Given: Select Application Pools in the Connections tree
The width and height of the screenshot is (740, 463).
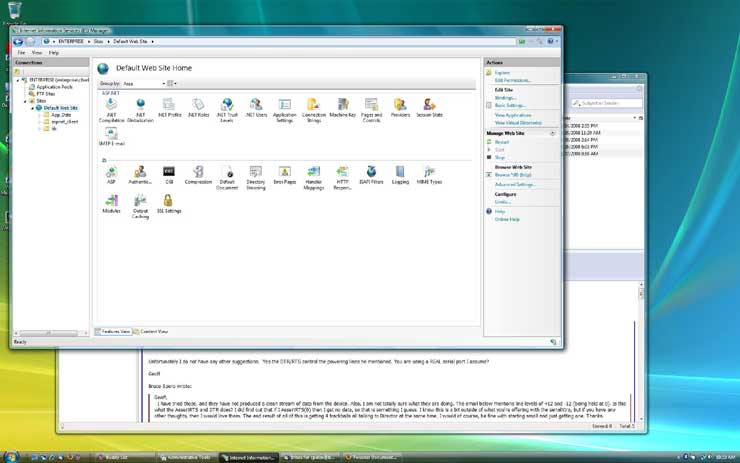Looking at the screenshot, I should (x=54, y=87).
